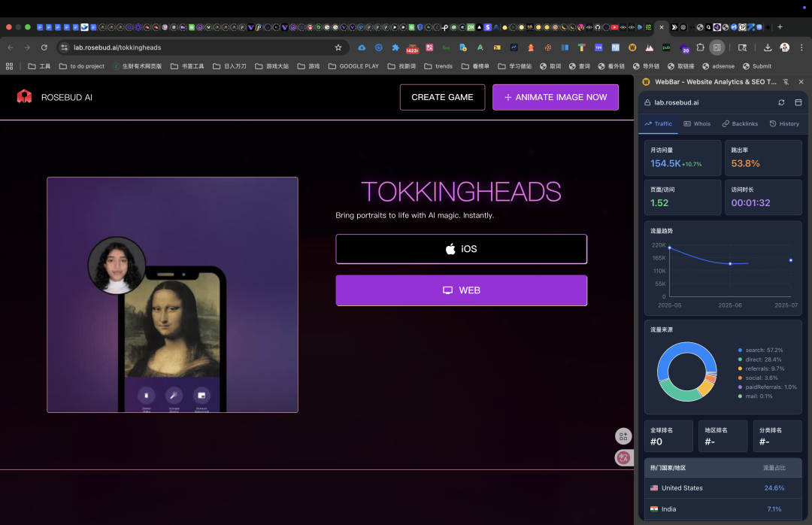Launch the WEB version button

tap(461, 290)
